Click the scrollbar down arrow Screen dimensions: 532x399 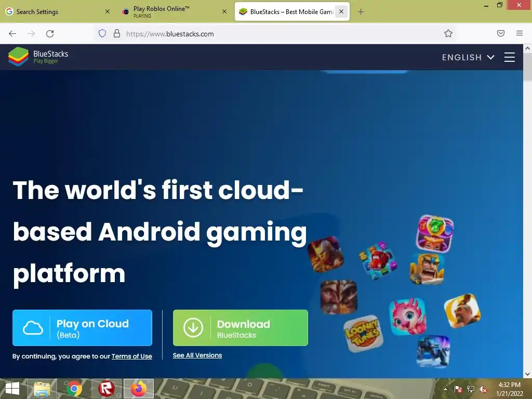pos(528,374)
